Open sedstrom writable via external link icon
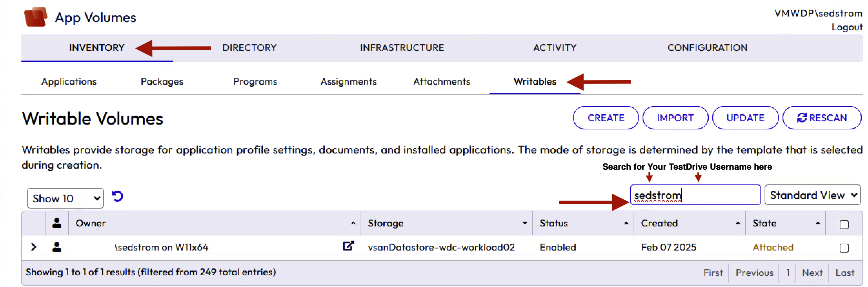The width and height of the screenshot is (868, 287). [348, 246]
